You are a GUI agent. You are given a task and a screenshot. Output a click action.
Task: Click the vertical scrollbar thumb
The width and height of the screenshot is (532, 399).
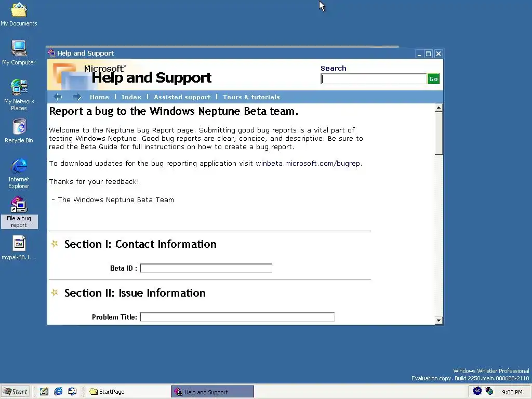click(x=438, y=133)
